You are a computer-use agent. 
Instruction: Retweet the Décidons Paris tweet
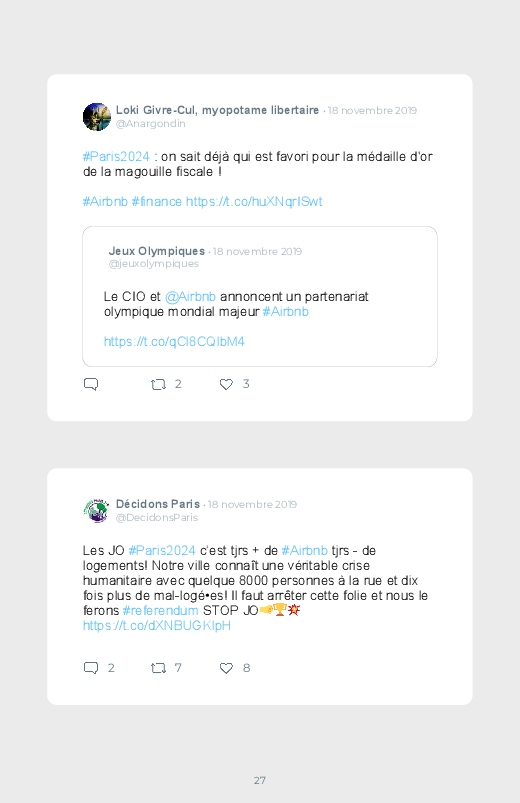158,668
